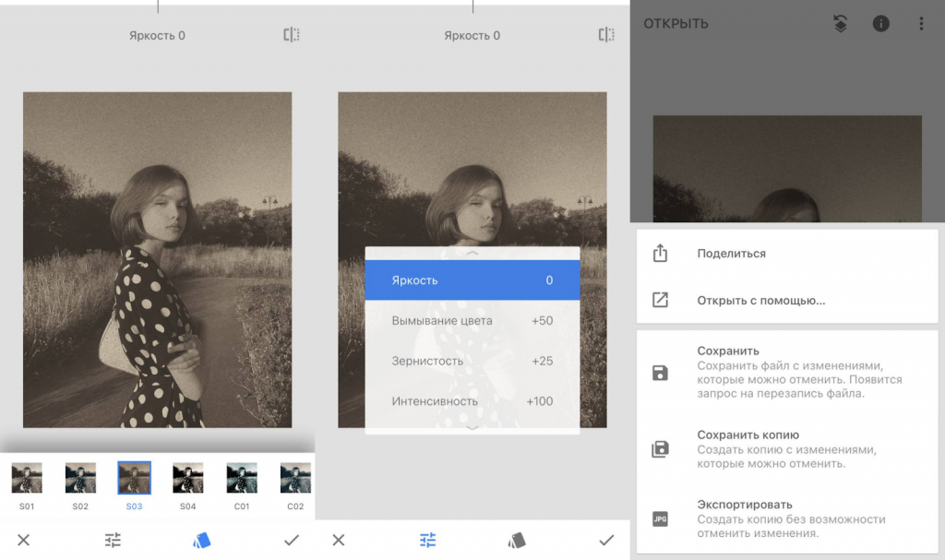Show image info via the info icon
The width and height of the screenshot is (945, 560).
pos(880,24)
